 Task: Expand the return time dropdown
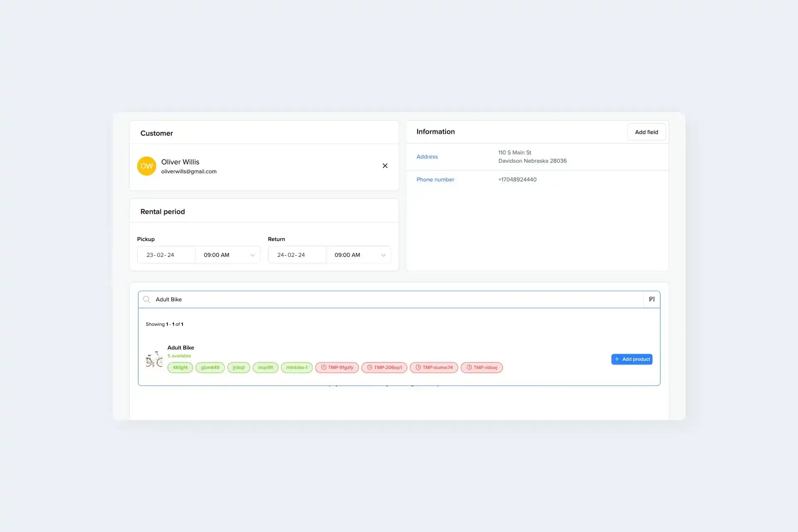tap(383, 255)
